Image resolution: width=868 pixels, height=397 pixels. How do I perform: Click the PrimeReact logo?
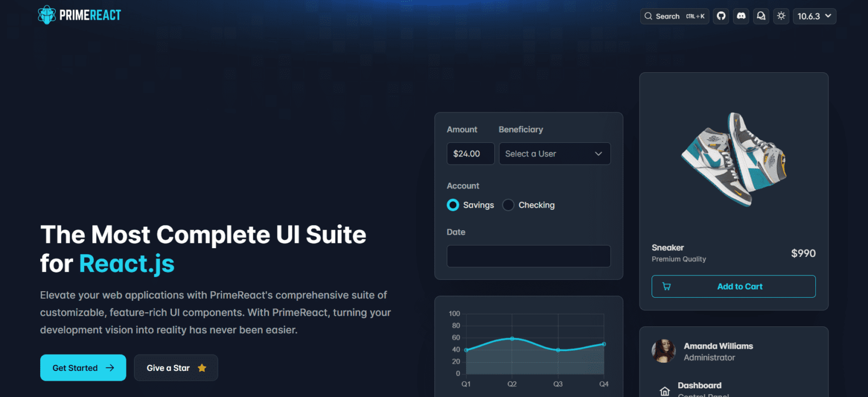[80, 15]
